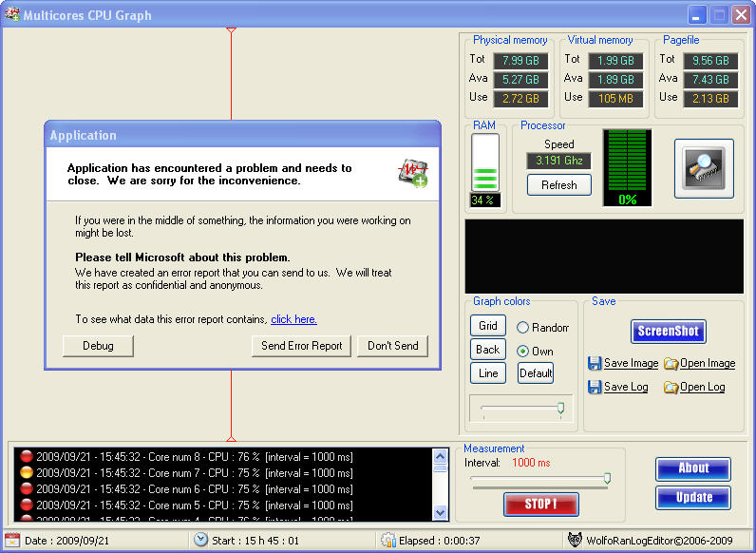Click the log entry for Core num 6
The image size is (756, 553).
195,488
